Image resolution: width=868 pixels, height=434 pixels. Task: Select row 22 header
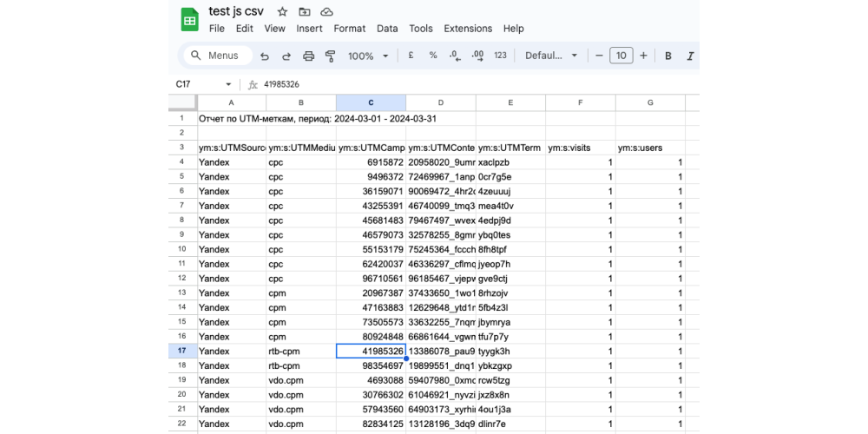click(182, 423)
